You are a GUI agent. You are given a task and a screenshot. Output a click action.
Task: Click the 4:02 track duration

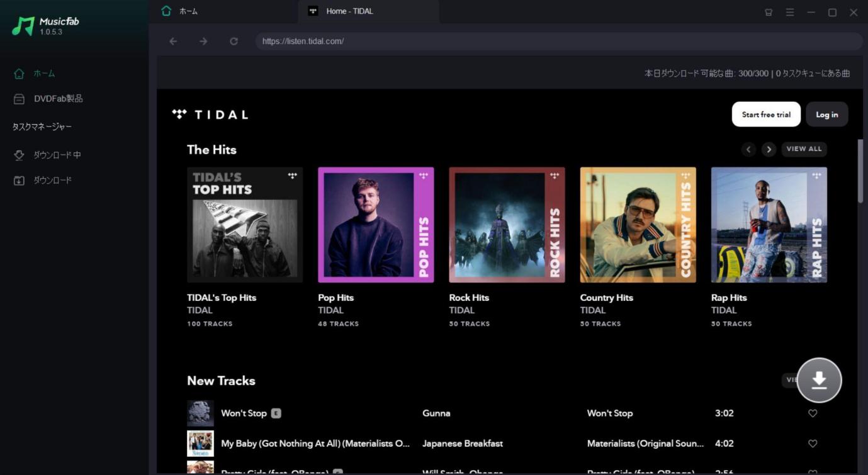(x=724, y=444)
